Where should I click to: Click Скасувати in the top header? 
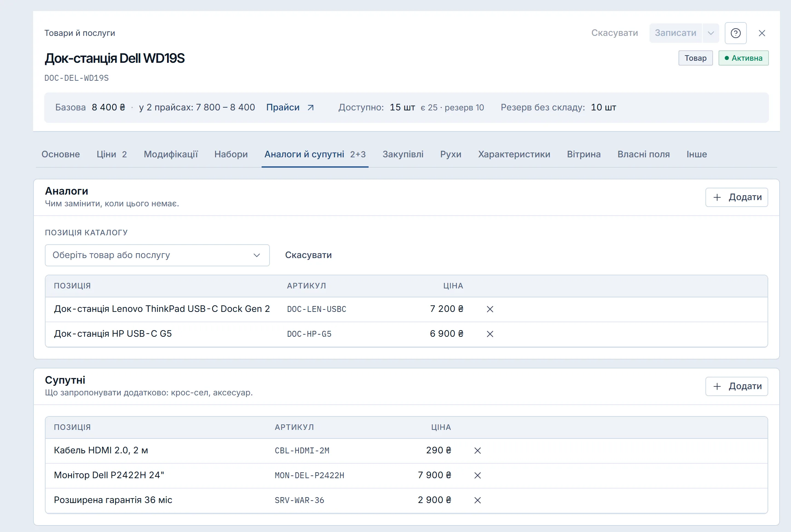pyautogui.click(x=615, y=33)
